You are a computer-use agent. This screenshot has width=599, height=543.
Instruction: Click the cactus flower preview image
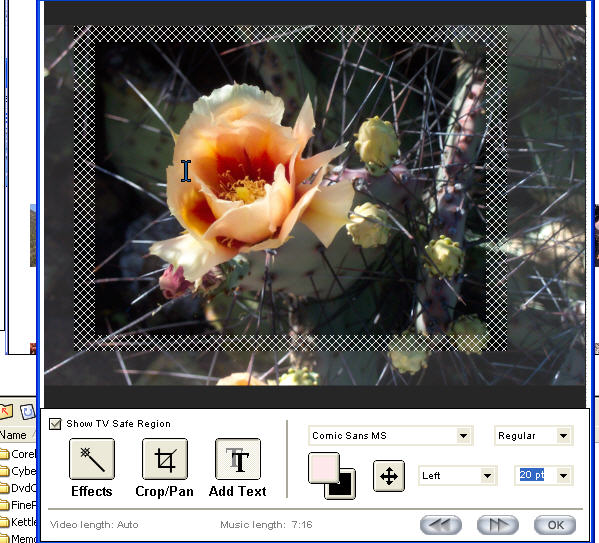pos(315,205)
